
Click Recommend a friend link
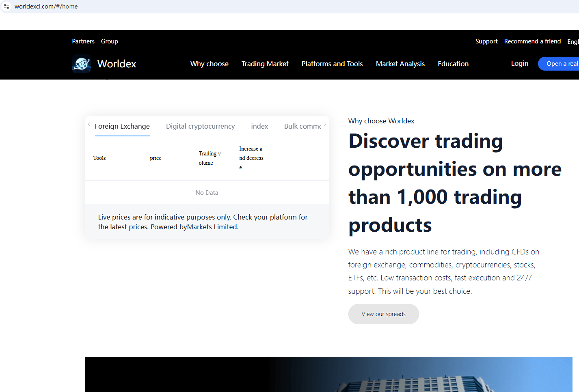[x=532, y=41]
